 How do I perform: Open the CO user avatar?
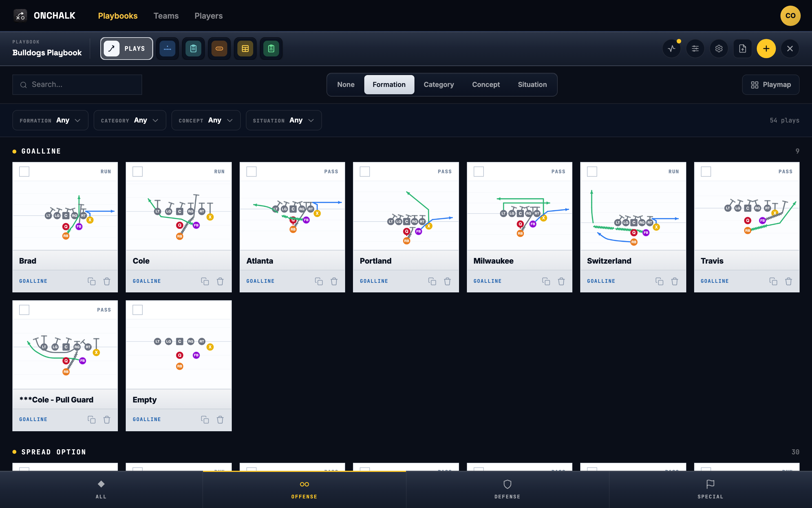coord(790,16)
